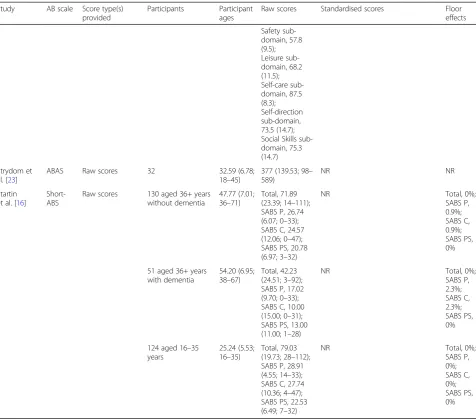Select the age value '32.59 (6.78; 18–45)'
This screenshot has height=420, width=476.
click(x=237, y=175)
